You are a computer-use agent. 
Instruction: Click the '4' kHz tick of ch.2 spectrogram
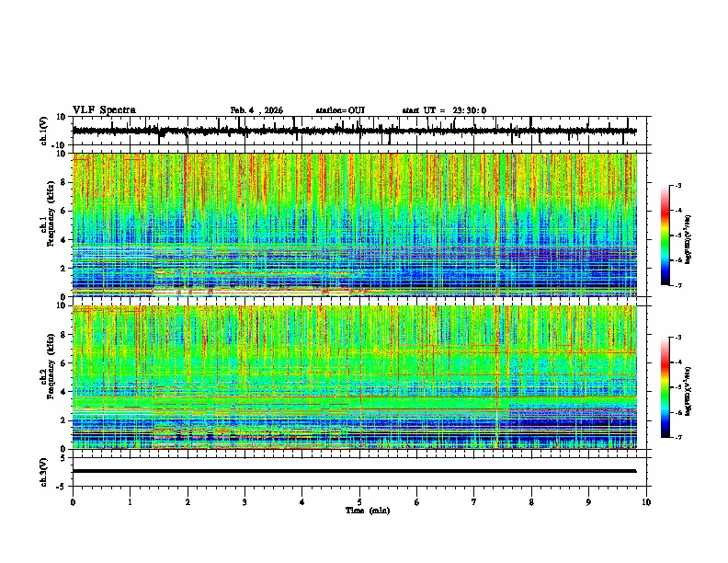click(x=63, y=392)
